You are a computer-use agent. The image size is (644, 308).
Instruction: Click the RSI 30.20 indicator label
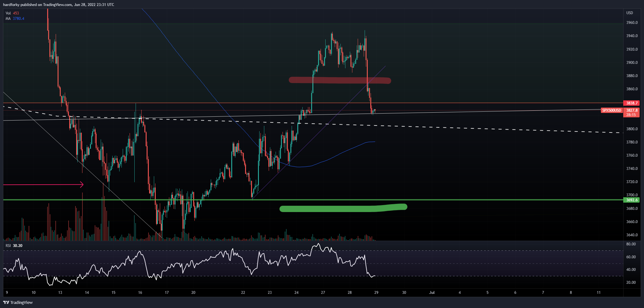[14, 245]
